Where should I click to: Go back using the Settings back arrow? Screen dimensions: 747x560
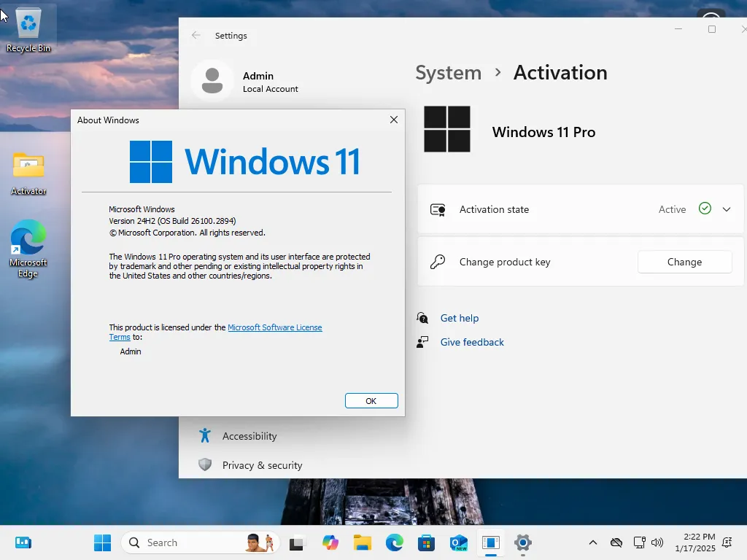[196, 35]
